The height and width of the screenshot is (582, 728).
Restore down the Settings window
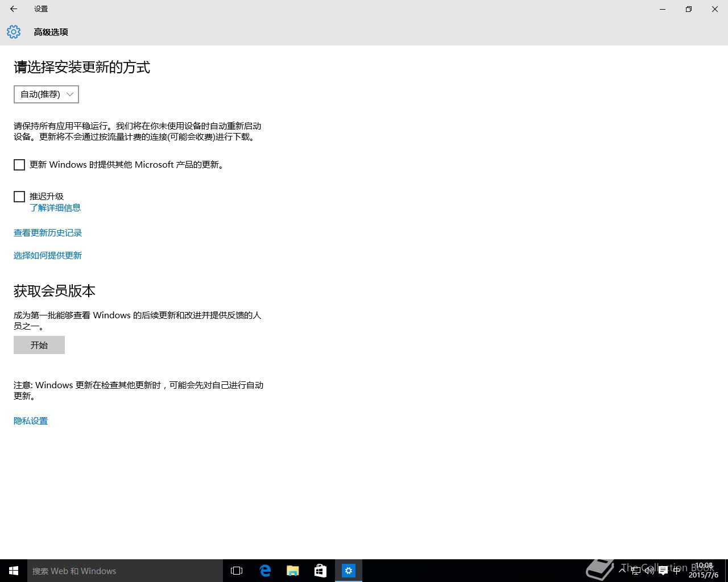[689, 9]
